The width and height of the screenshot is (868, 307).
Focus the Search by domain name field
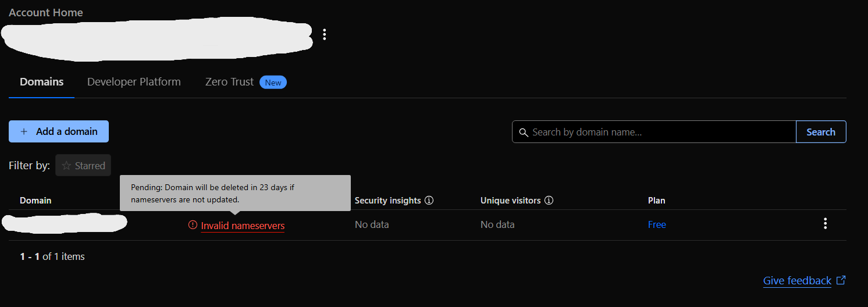click(x=660, y=132)
